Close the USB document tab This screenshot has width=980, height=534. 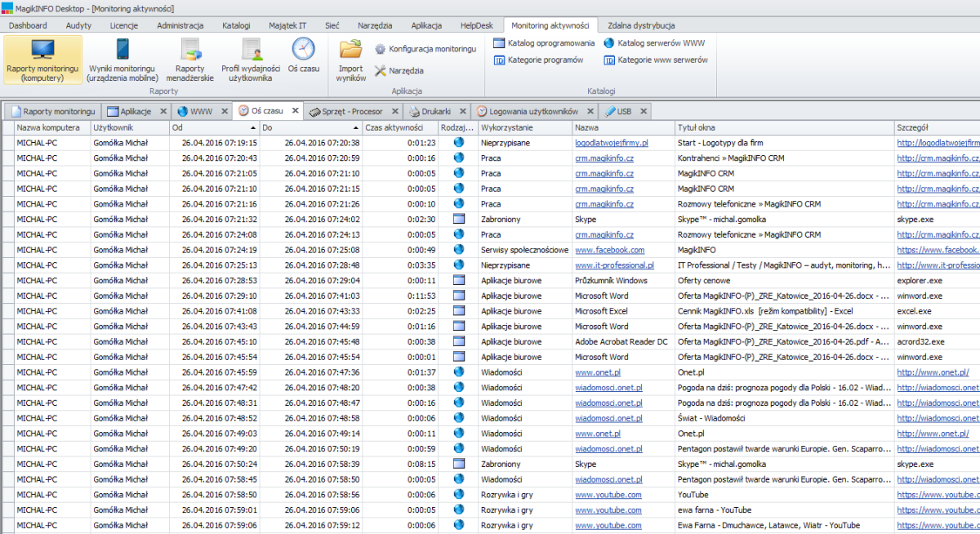(644, 111)
